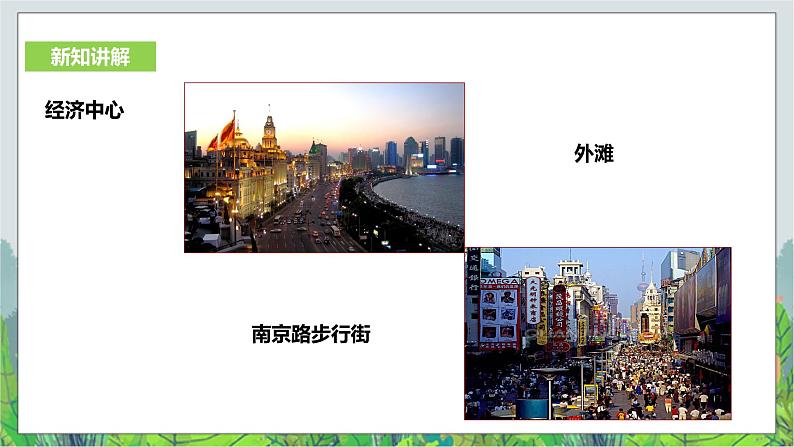Click the white vertical banner sign beside OMEGA
Viewport: 794px width, 447px height.
click(x=533, y=301)
